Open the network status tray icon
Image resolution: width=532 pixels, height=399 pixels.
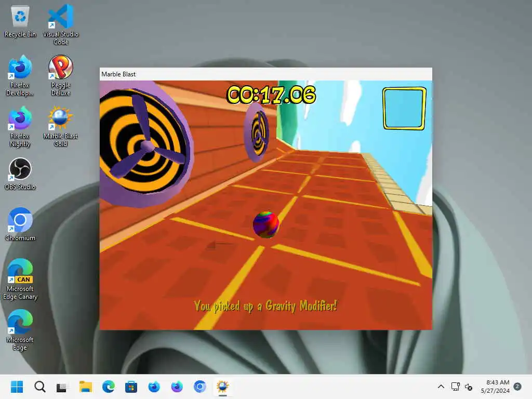[x=455, y=387]
